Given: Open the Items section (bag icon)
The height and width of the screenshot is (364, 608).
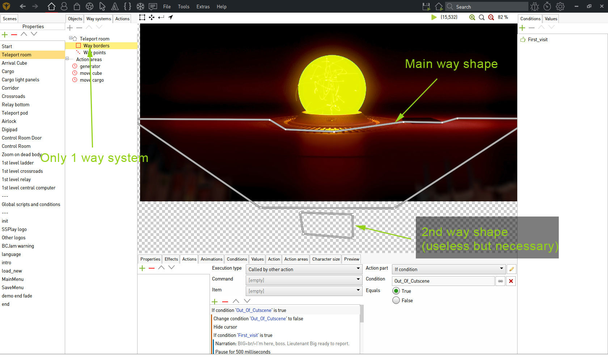Looking at the screenshot, I should tap(77, 7).
